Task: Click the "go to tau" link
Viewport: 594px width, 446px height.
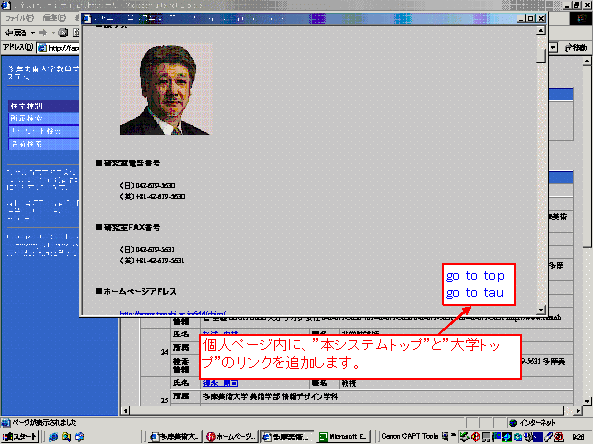Action: pos(475,293)
